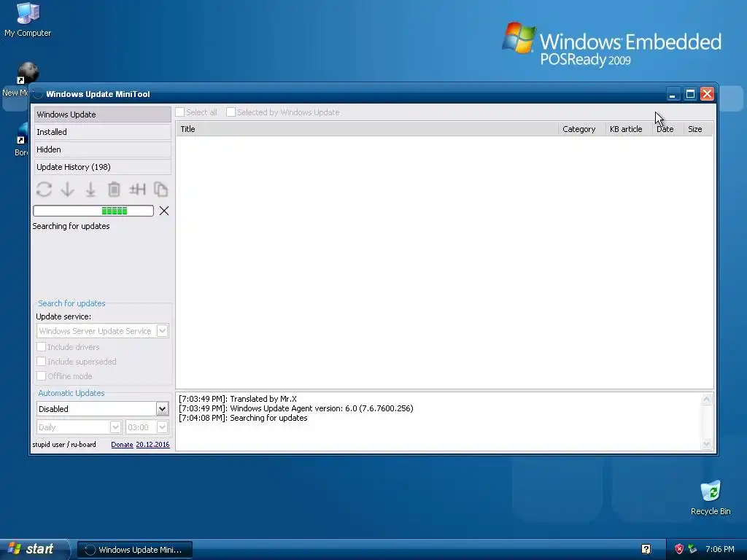The image size is (747, 560).
Task: Click Windows Update MiniTool taskbar button
Action: coord(135,550)
